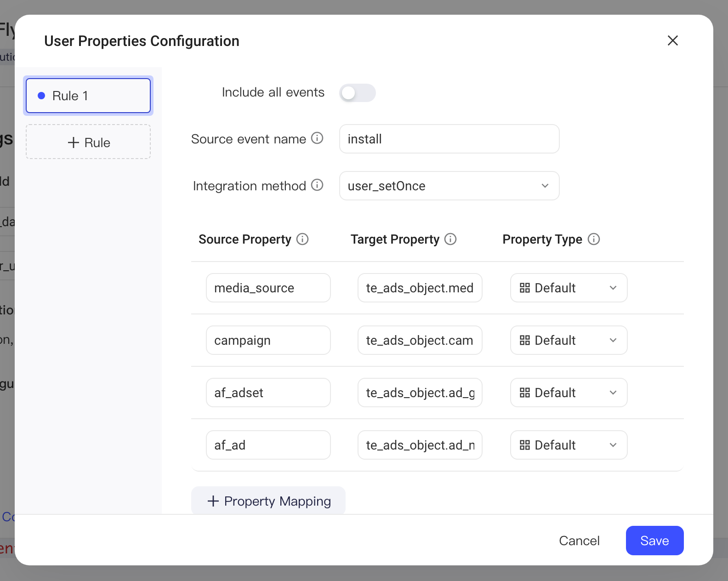The width and height of the screenshot is (728, 581).
Task: Click info icon next to Source Property
Action: [x=302, y=239]
